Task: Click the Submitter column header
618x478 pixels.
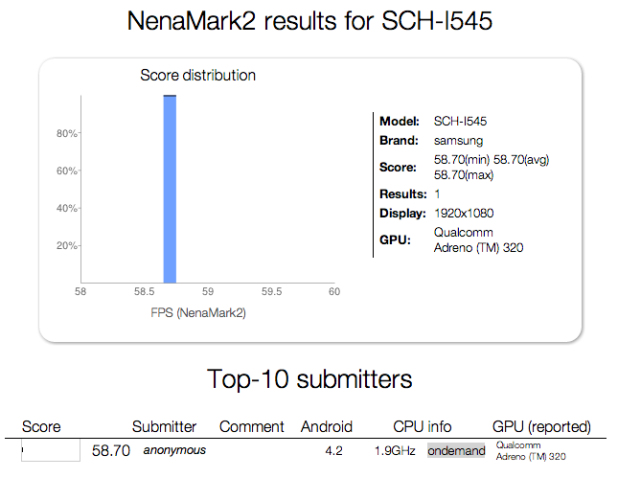Action: coord(164,427)
